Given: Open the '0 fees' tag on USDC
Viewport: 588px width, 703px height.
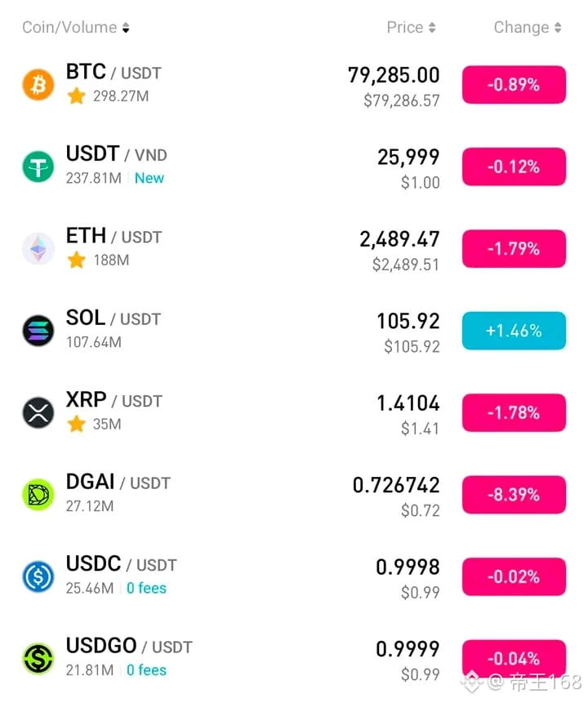Looking at the screenshot, I should [x=146, y=588].
